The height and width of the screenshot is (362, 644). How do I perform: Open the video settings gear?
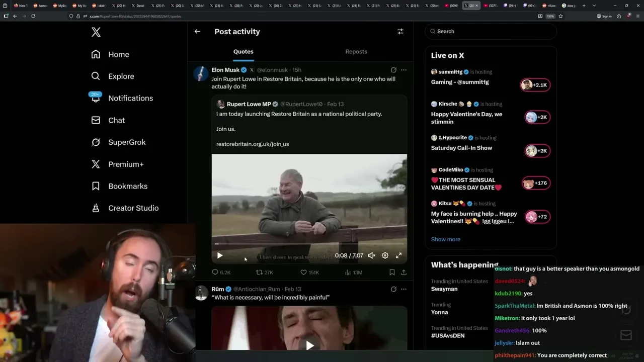pos(385,255)
